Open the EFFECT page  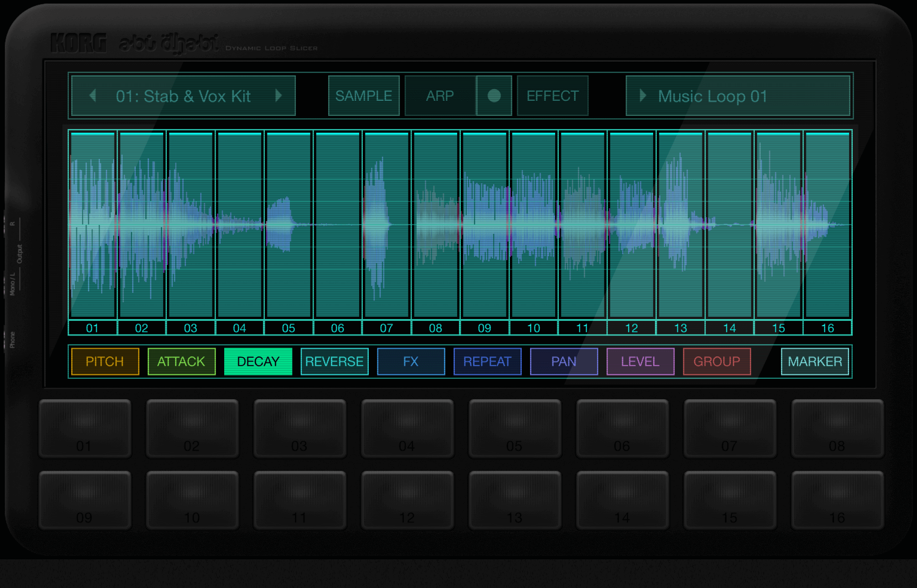click(552, 96)
